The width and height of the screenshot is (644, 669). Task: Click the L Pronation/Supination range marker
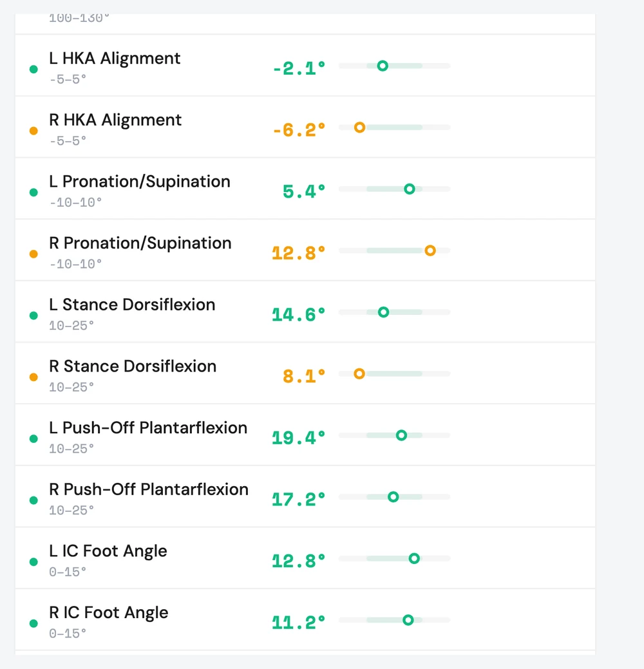coord(410,189)
